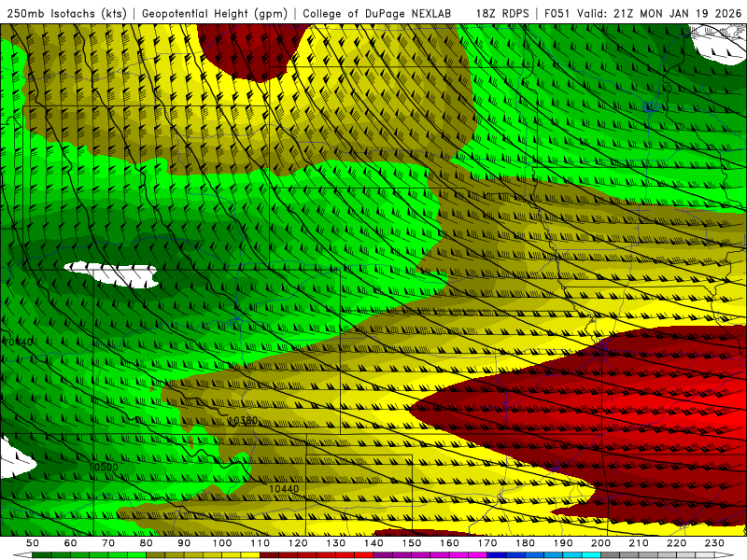Click the color bar label '120'
The height and width of the screenshot is (560, 747).
pyautogui.click(x=298, y=543)
